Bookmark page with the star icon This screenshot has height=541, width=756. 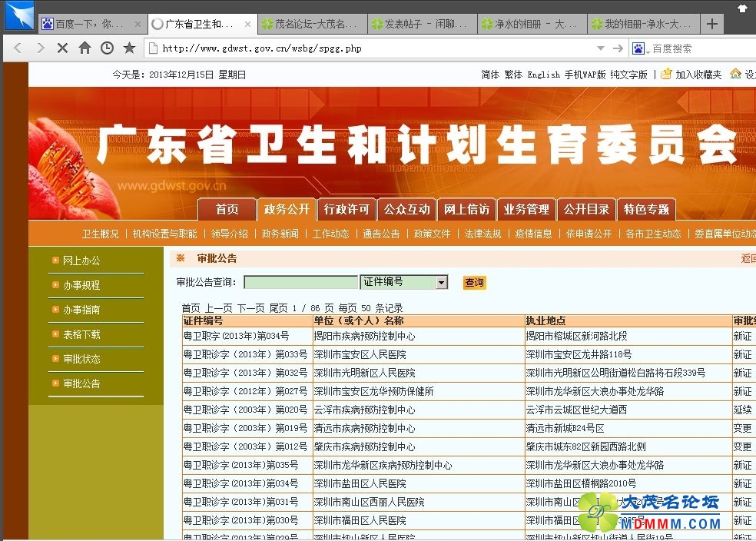[x=129, y=48]
